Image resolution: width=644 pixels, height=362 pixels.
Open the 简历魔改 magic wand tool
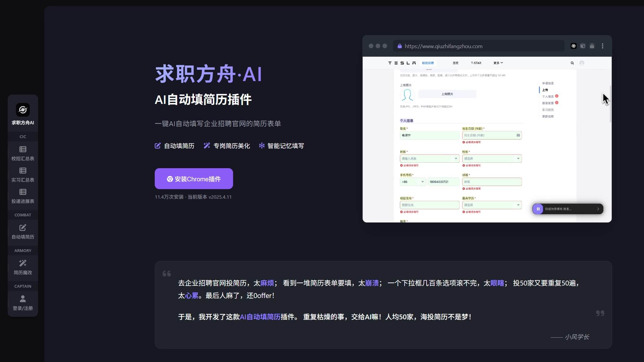23,267
